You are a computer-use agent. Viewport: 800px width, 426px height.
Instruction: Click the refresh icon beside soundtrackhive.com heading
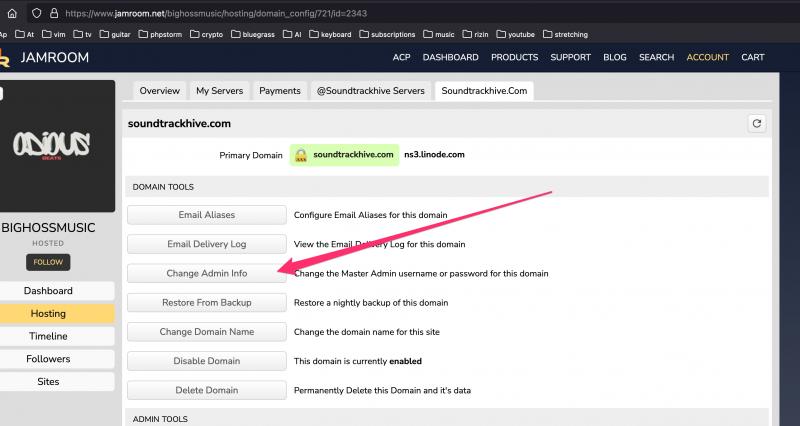757,124
